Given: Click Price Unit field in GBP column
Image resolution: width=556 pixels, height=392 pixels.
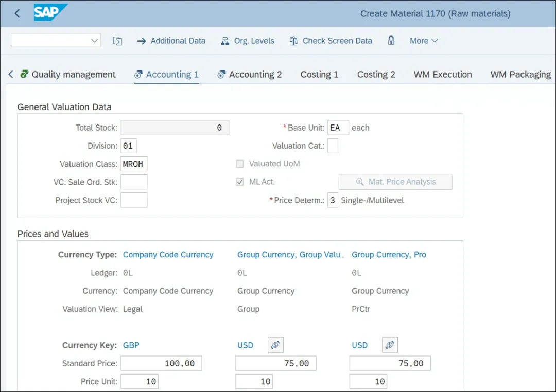Looking at the screenshot, I should point(140,381).
